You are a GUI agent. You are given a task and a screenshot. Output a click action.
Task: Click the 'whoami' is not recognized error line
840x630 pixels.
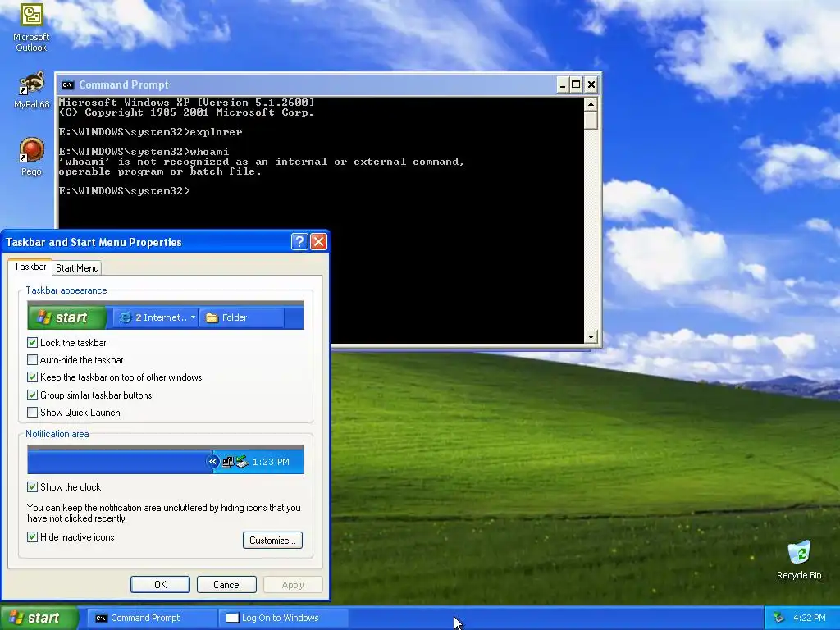262,162
